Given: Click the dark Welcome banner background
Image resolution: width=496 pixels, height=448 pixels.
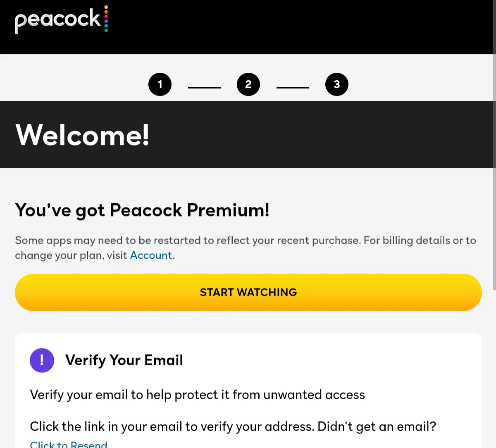Looking at the screenshot, I should (322, 134).
